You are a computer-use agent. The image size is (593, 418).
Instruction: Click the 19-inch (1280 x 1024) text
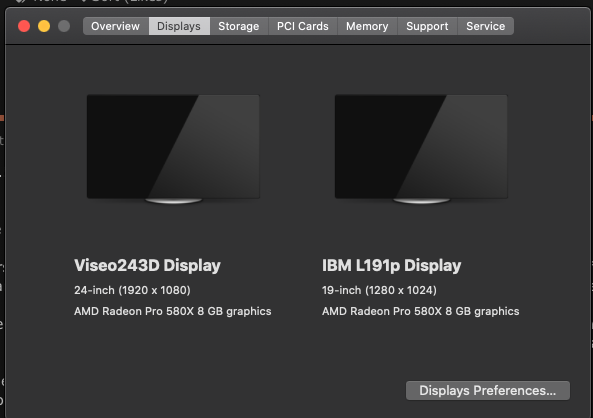pos(379,290)
